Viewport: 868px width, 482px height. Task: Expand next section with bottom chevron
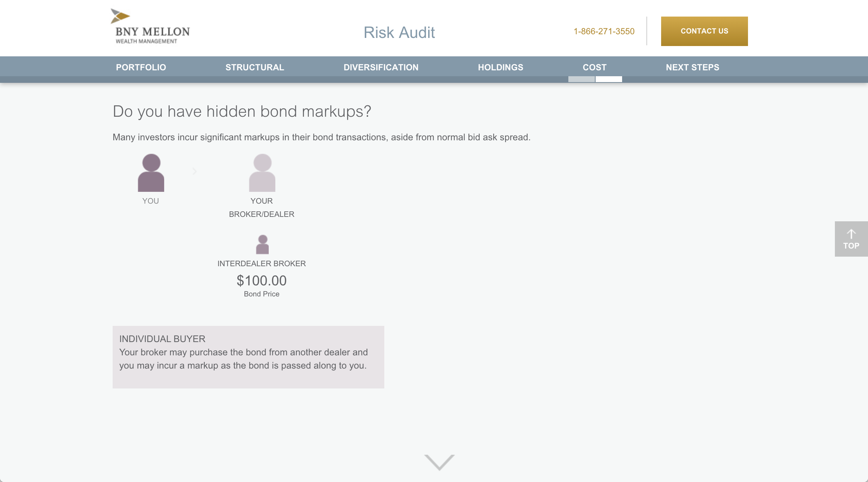coord(439,462)
